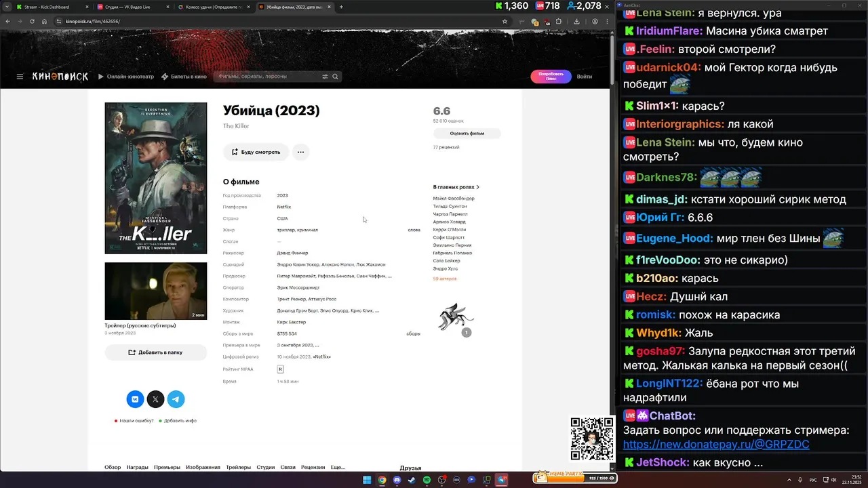This screenshot has width=868, height=488.
Task: Open the tab search dropdown arrow
Action: [x=7, y=7]
